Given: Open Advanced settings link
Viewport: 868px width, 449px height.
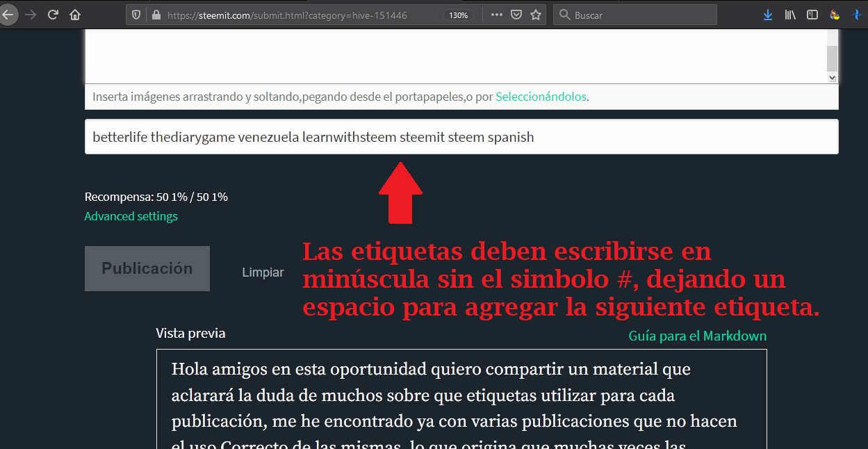Looking at the screenshot, I should (131, 216).
